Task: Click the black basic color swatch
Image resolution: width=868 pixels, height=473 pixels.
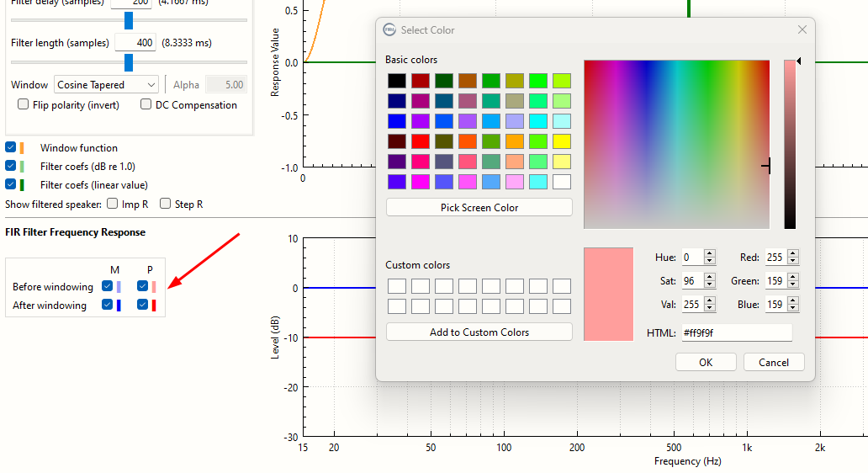Action: 396,81
